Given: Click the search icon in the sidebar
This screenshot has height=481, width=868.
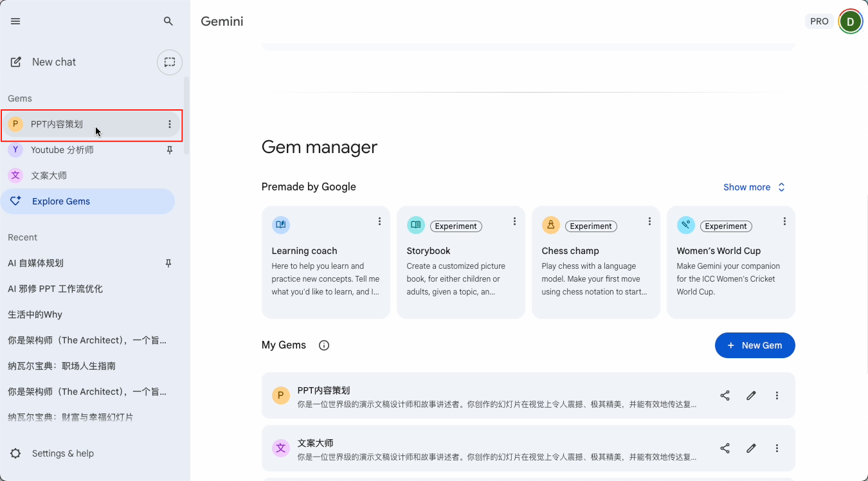Looking at the screenshot, I should click(168, 21).
